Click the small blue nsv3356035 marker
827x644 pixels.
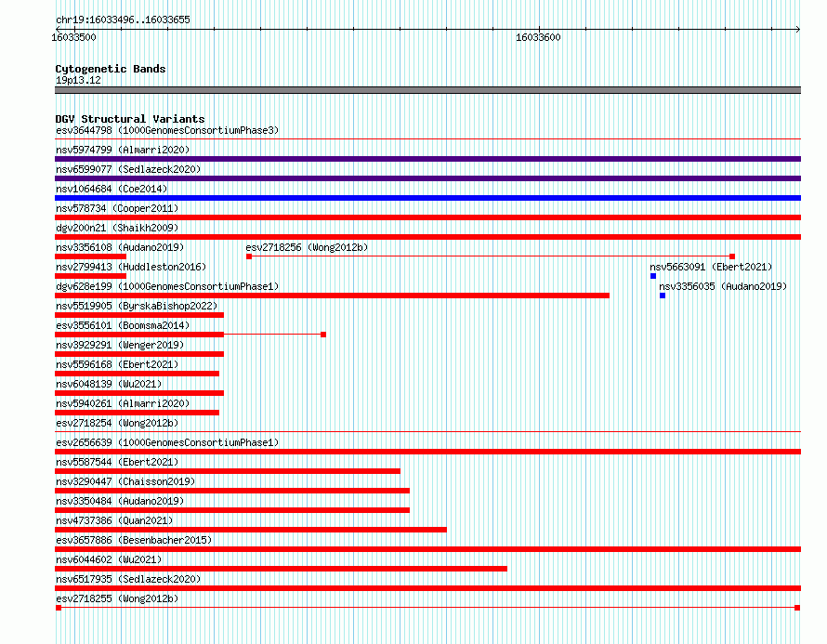[663, 296]
